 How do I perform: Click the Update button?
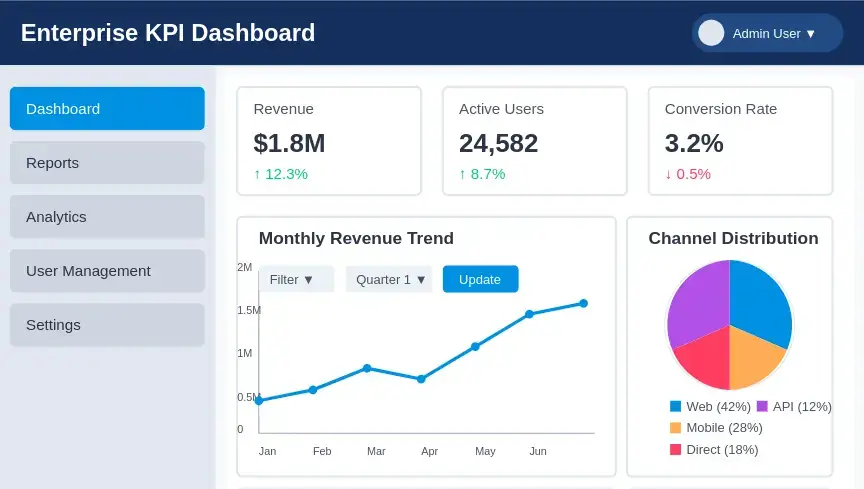tap(480, 280)
